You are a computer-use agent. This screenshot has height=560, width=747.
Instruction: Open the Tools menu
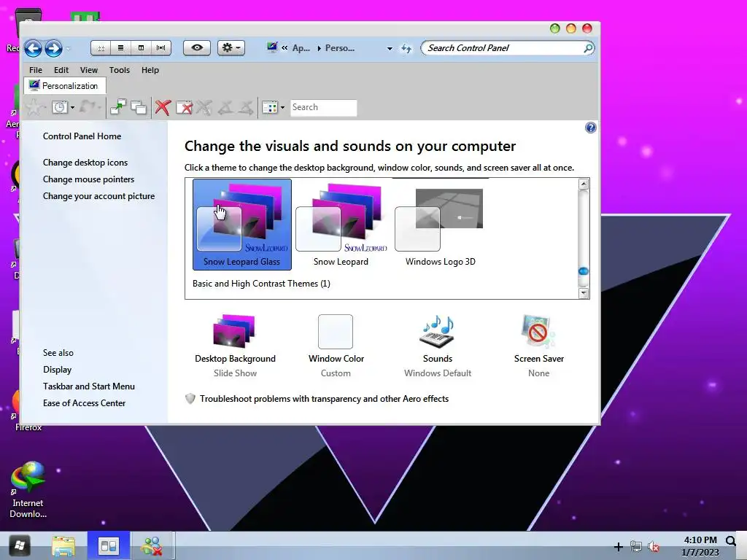click(x=119, y=70)
